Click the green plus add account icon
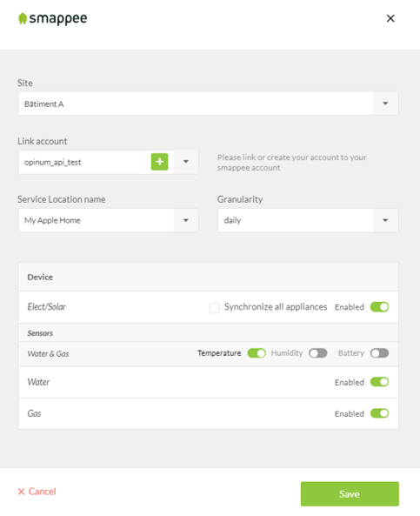The image size is (420, 516). coord(159,162)
